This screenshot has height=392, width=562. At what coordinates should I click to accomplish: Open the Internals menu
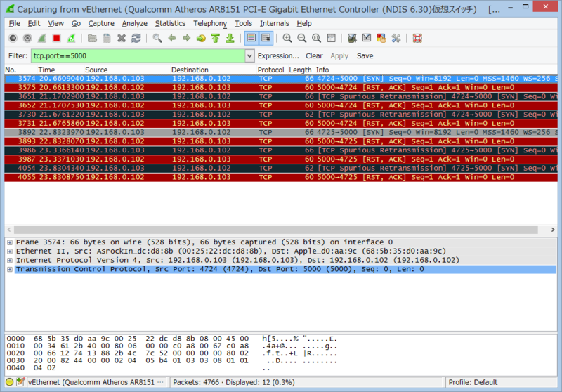275,24
